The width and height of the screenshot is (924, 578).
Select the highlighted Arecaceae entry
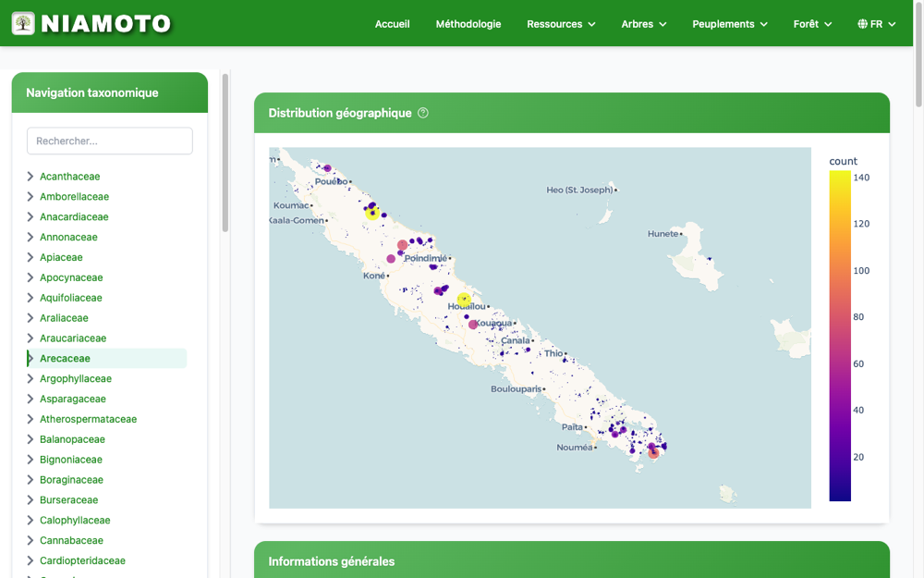pyautogui.click(x=65, y=358)
